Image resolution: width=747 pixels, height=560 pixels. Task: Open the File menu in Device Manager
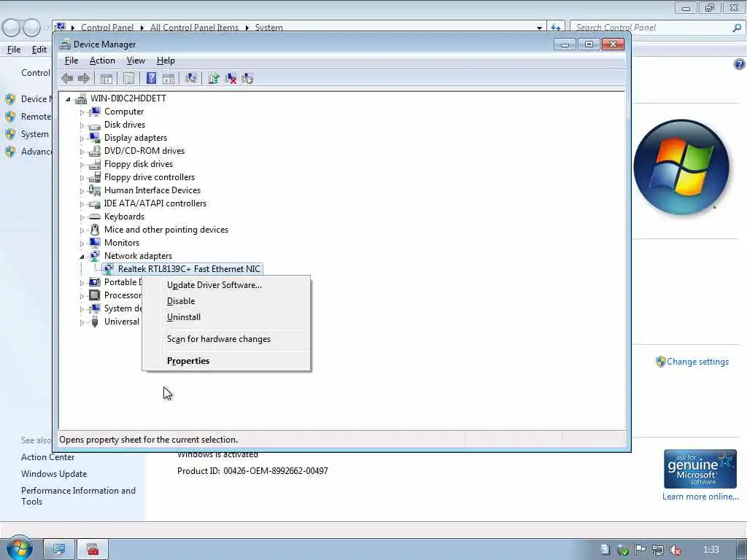pyautogui.click(x=71, y=61)
